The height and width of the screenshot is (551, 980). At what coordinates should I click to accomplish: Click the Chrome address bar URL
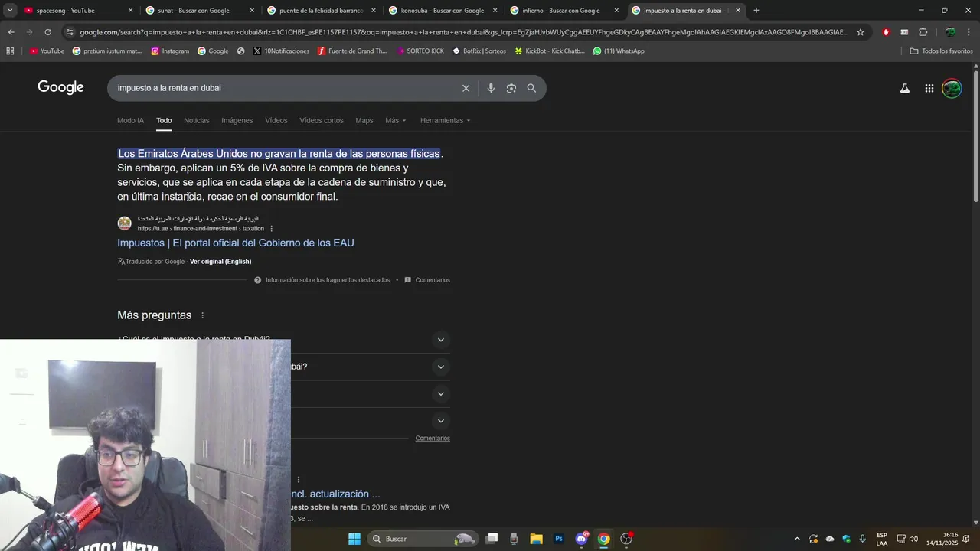point(463,32)
